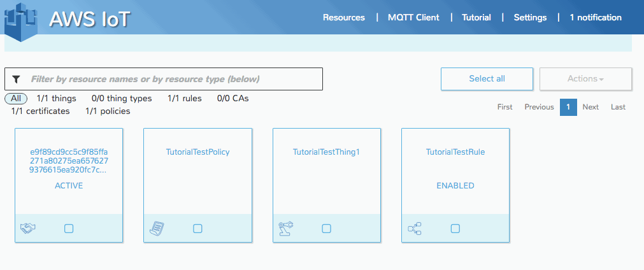
Task: Open Resources in top navigation
Action: 344,18
